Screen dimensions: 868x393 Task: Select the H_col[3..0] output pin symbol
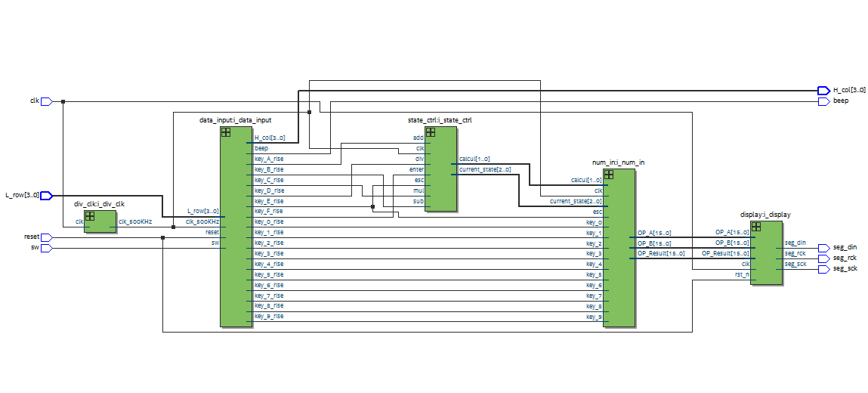[x=823, y=90]
